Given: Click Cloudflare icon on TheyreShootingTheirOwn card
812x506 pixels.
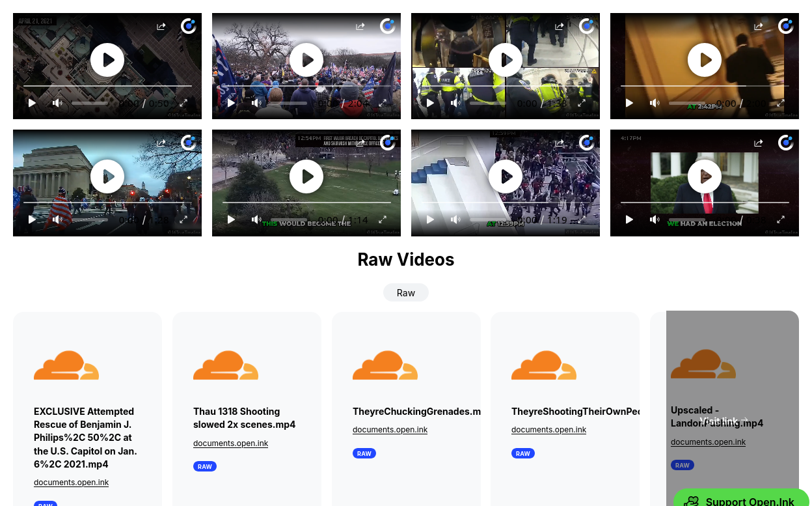Looking at the screenshot, I should [x=544, y=365].
